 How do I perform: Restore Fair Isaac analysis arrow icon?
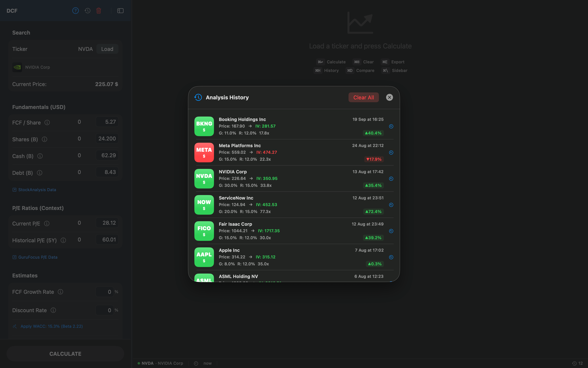(391, 231)
